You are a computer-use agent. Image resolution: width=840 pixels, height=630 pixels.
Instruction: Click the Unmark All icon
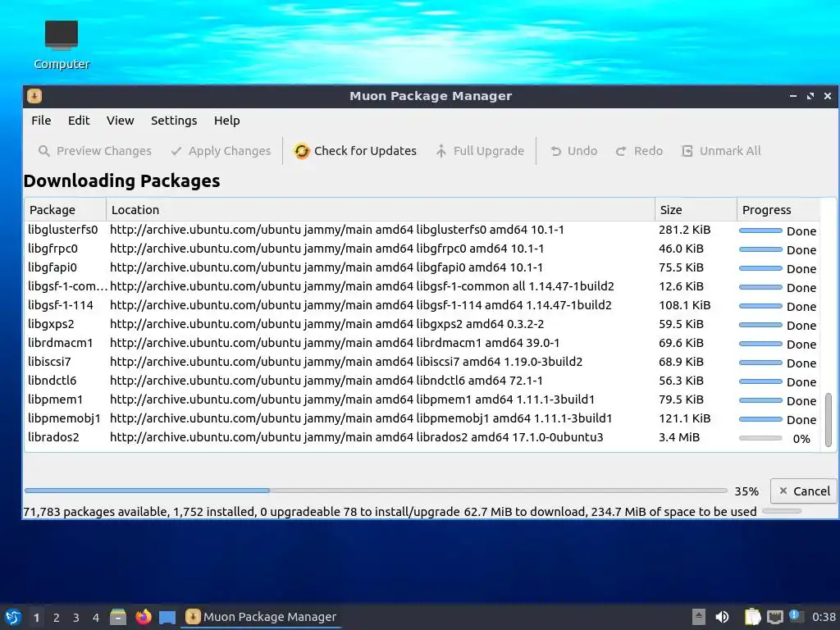pos(687,151)
